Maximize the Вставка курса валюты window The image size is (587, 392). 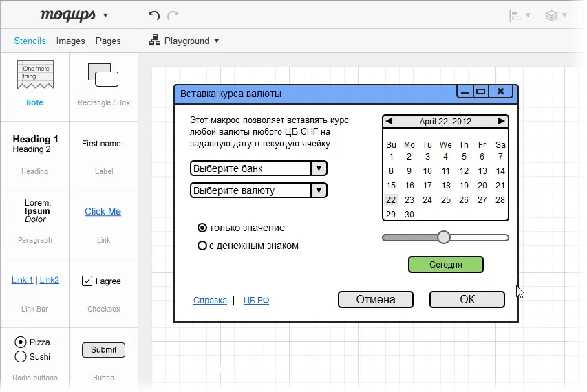(481, 91)
